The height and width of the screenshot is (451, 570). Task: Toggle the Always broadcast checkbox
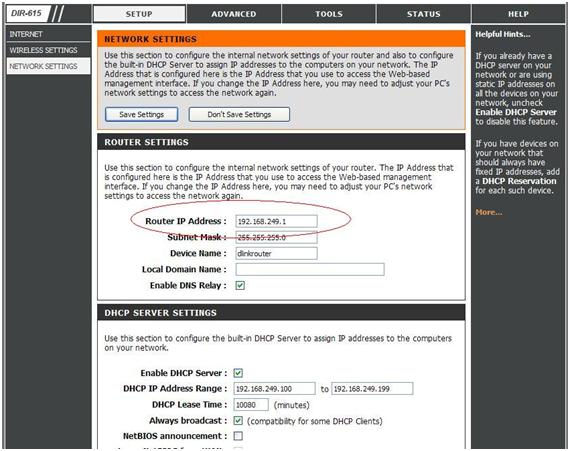[238, 420]
